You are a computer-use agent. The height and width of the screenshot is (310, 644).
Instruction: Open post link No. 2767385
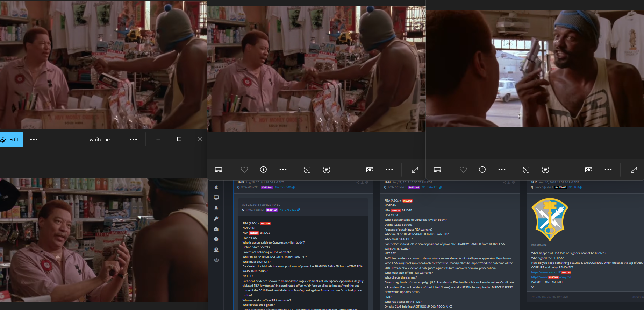[285, 187]
